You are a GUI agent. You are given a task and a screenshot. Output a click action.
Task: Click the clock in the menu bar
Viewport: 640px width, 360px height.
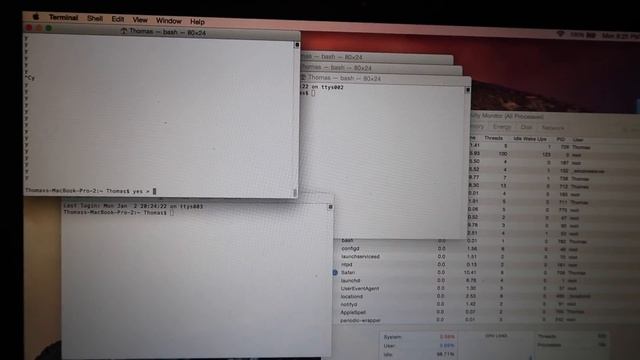click(620, 36)
